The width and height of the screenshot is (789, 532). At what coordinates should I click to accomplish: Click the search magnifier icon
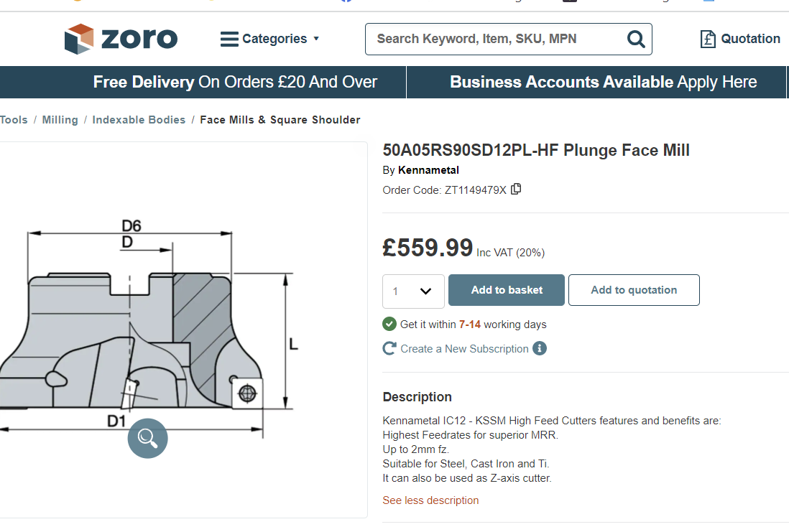point(636,39)
